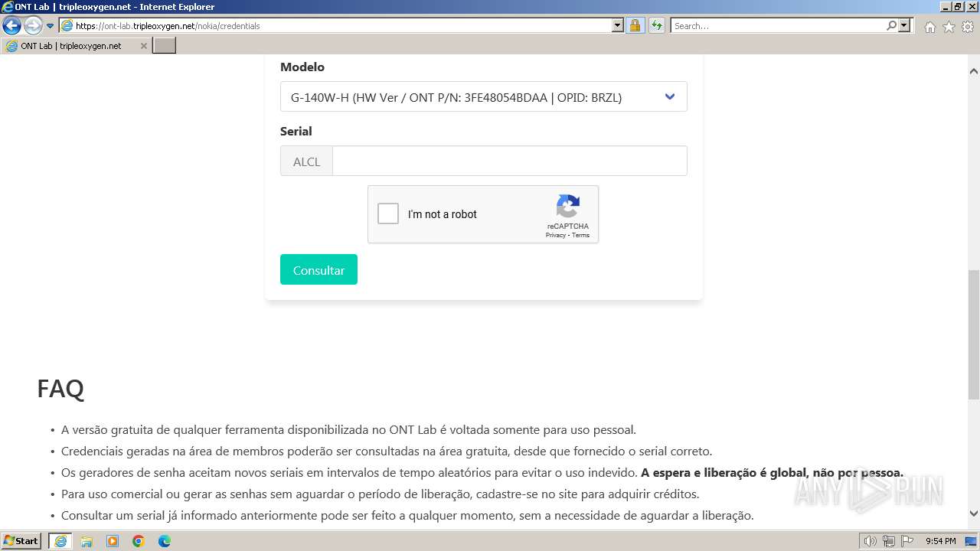This screenshot has height=551, width=980.
Task: Click the network tray icon
Action: coord(889,541)
